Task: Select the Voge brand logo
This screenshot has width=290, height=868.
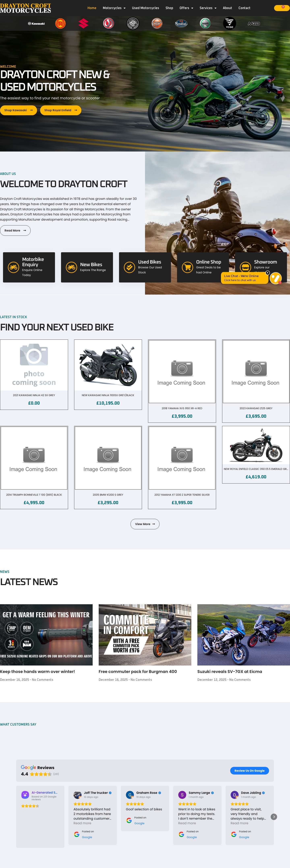Action: pos(229,24)
